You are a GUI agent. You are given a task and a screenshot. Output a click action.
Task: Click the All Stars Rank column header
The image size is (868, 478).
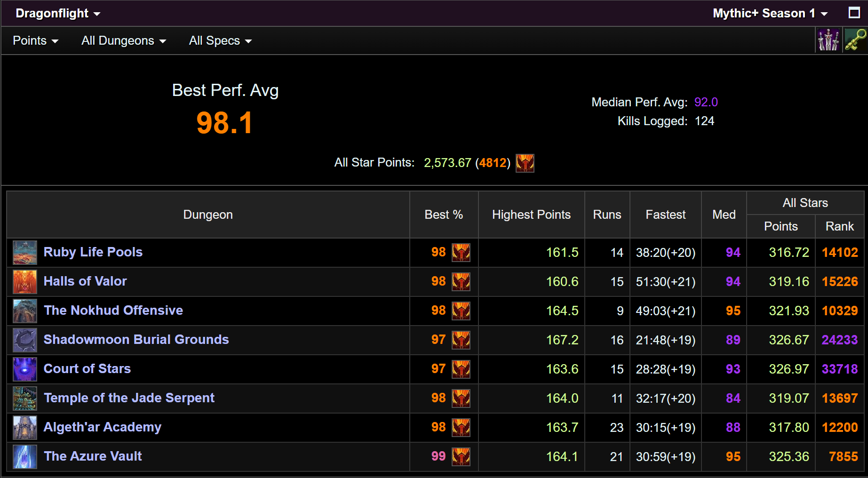coord(839,226)
